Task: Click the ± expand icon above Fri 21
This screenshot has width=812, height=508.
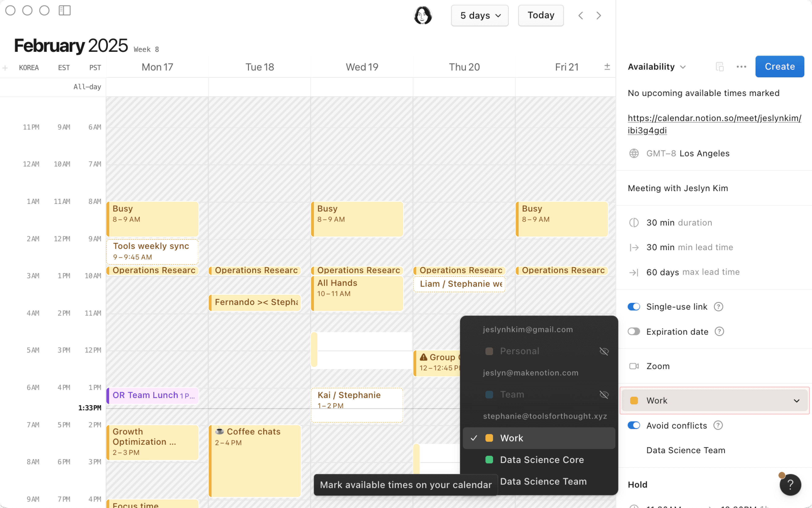Action: point(607,67)
